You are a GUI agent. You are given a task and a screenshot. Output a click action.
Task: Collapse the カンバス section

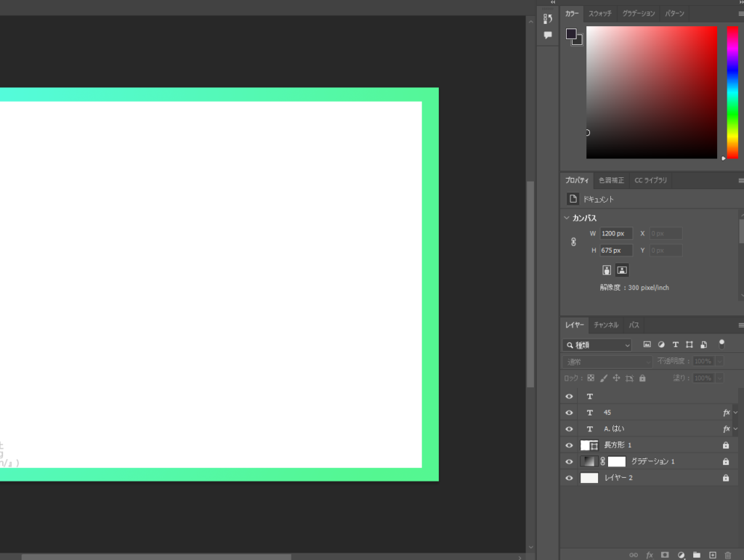tap(567, 218)
